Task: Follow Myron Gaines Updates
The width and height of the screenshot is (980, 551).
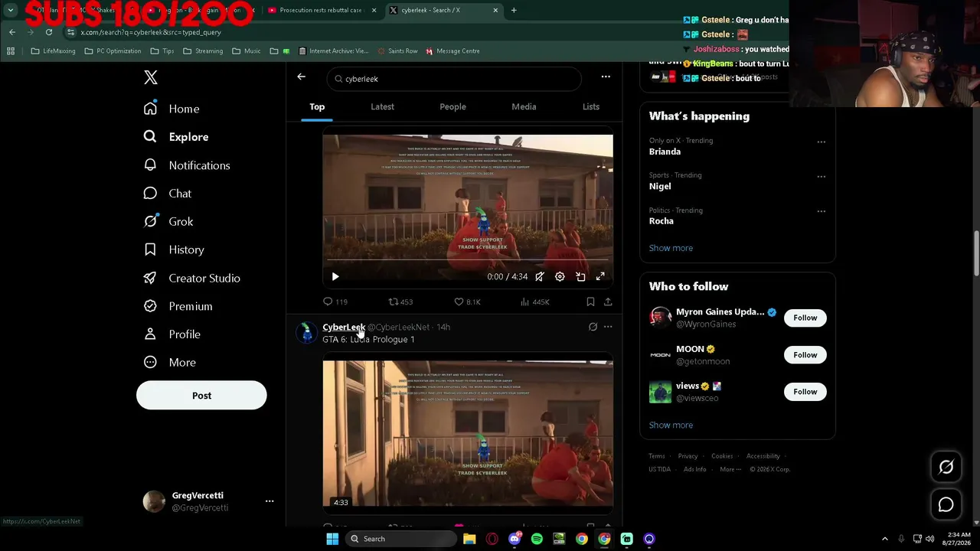Action: 805,318
